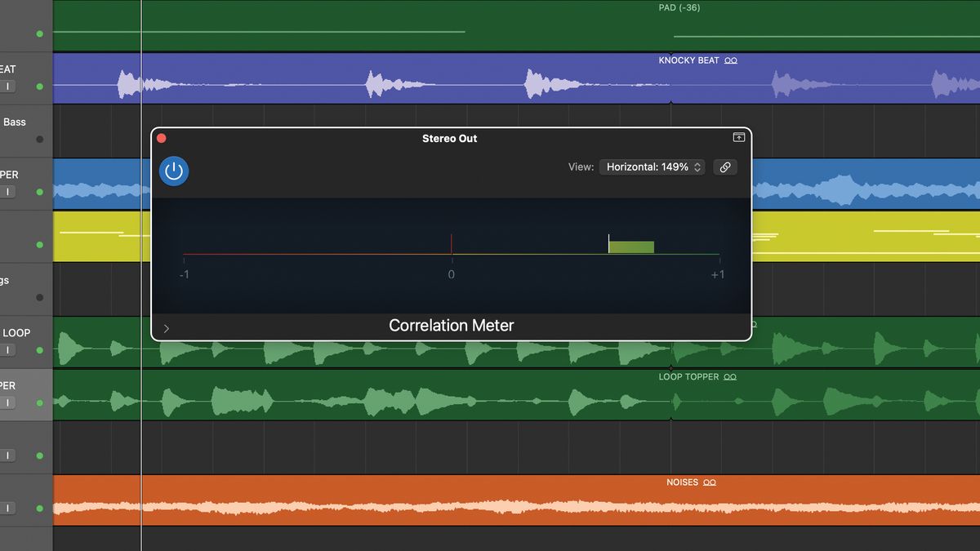Enable input monitoring on the Beat track
The height and width of the screenshot is (551, 980).
tap(9, 86)
